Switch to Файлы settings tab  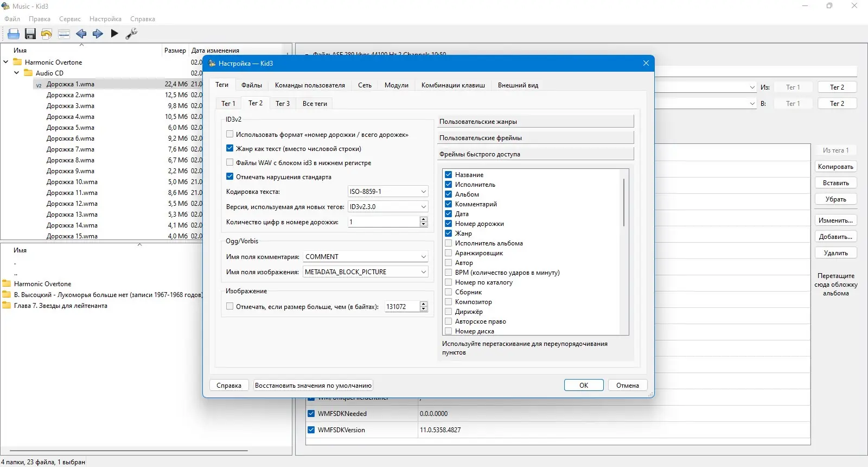(252, 85)
